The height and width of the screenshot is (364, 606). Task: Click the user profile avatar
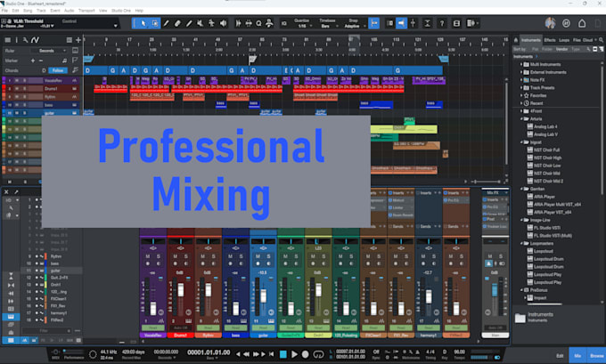(x=551, y=23)
